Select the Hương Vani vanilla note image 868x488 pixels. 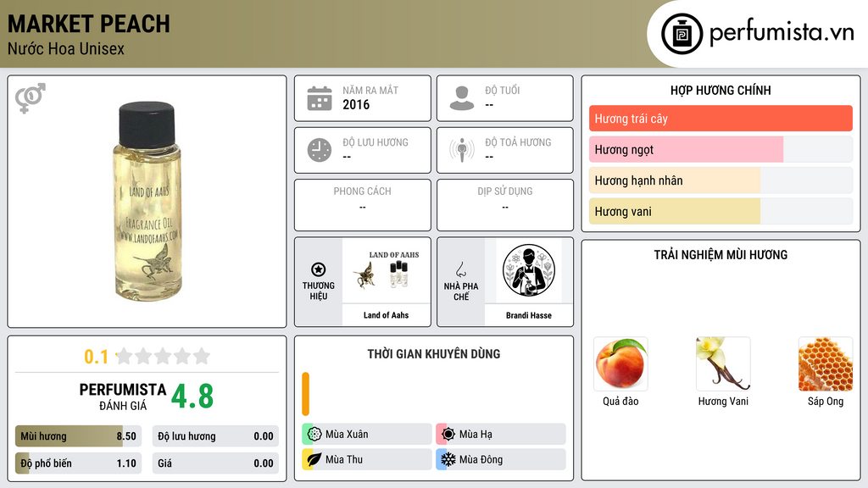click(723, 364)
